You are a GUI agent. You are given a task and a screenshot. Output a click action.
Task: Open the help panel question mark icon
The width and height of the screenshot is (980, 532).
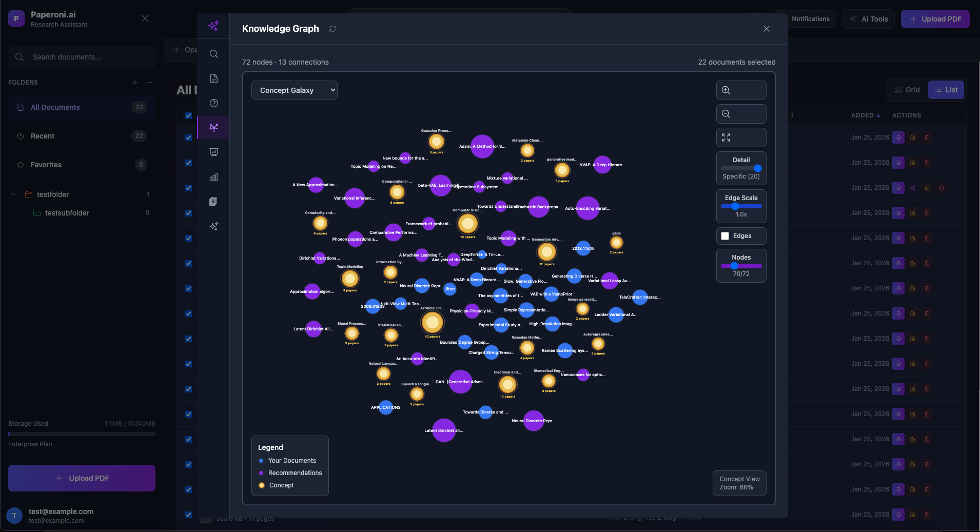(x=213, y=103)
